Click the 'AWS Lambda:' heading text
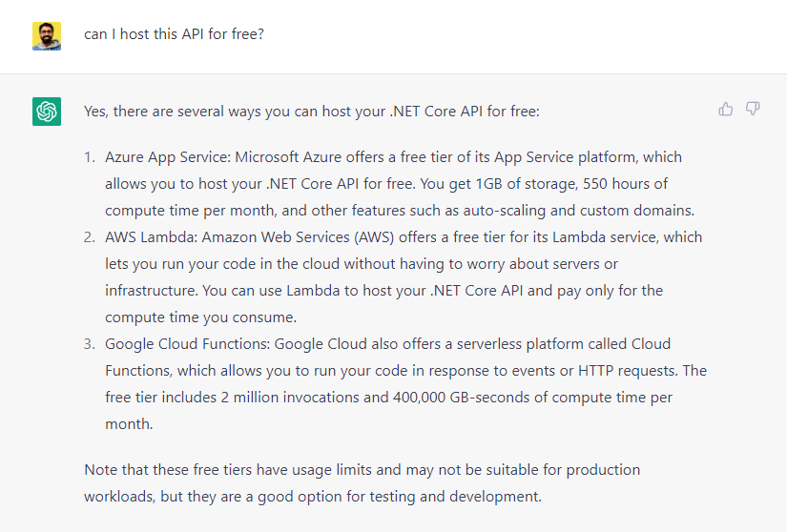 [x=151, y=237]
